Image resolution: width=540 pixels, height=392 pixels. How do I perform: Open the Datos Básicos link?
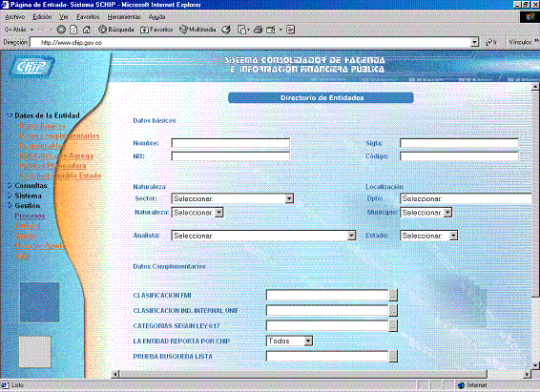pos(42,126)
